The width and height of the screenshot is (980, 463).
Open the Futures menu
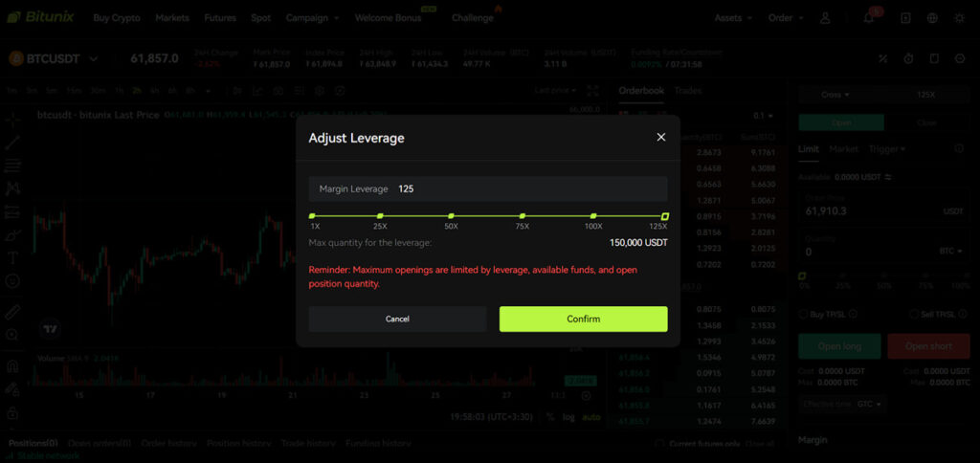tap(220, 18)
